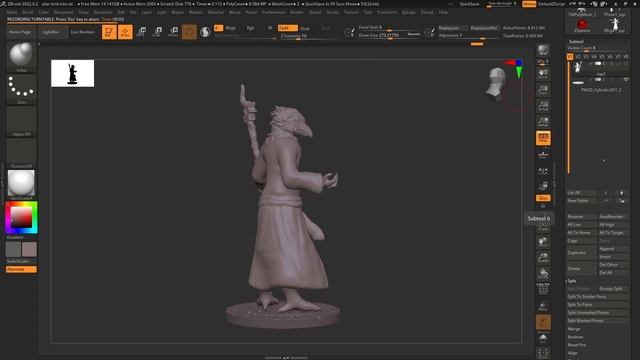
Task: Click the Home Page button
Action: coord(20,32)
